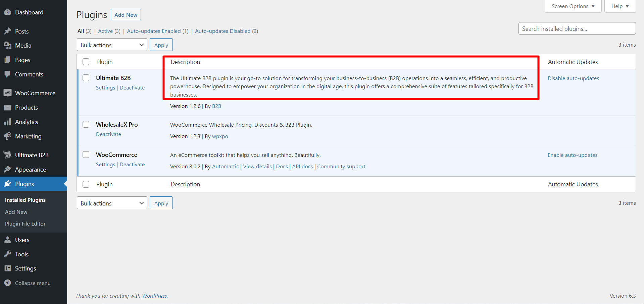The height and width of the screenshot is (304, 644).
Task: Focus the Search installed plugins field
Action: click(577, 28)
